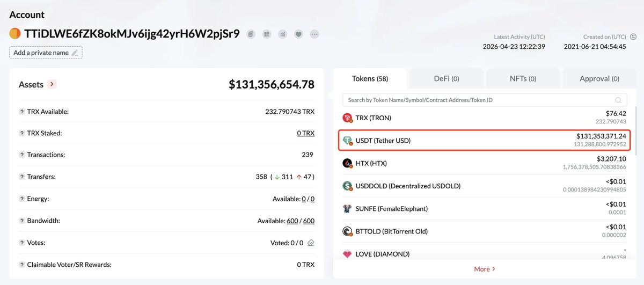
Task: Click the red arrow beside Assets
Action: (x=52, y=84)
